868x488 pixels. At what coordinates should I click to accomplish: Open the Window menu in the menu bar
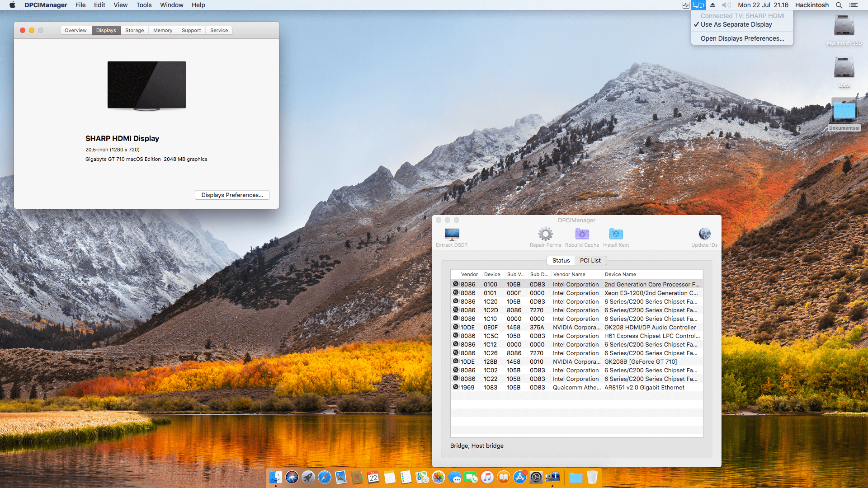pyautogui.click(x=171, y=5)
